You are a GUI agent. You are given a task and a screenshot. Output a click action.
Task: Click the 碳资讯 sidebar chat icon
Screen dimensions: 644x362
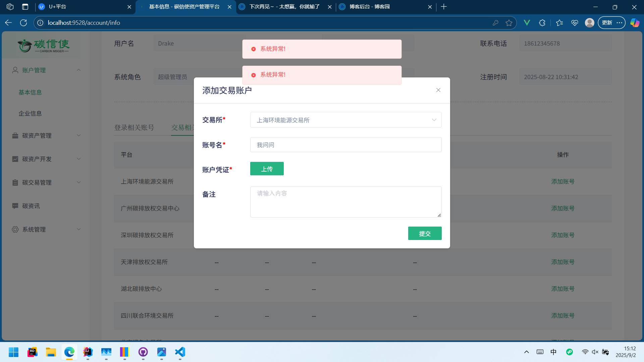tap(15, 206)
